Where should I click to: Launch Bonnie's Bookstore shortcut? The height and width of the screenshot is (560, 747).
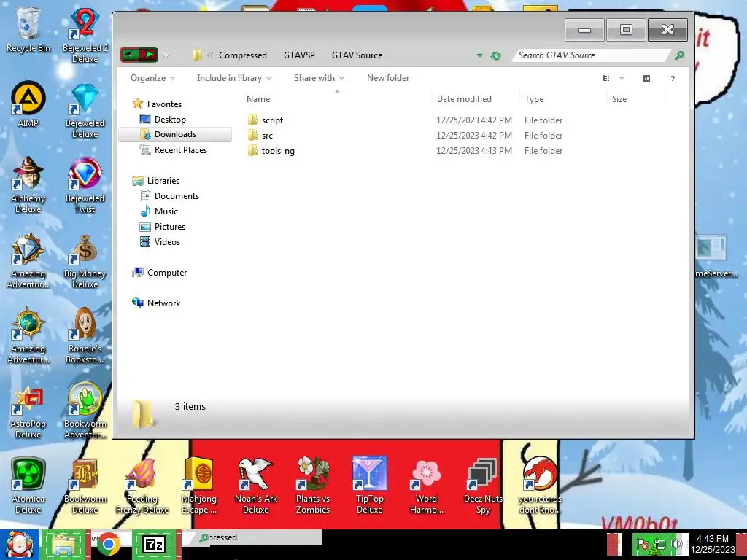click(x=85, y=335)
